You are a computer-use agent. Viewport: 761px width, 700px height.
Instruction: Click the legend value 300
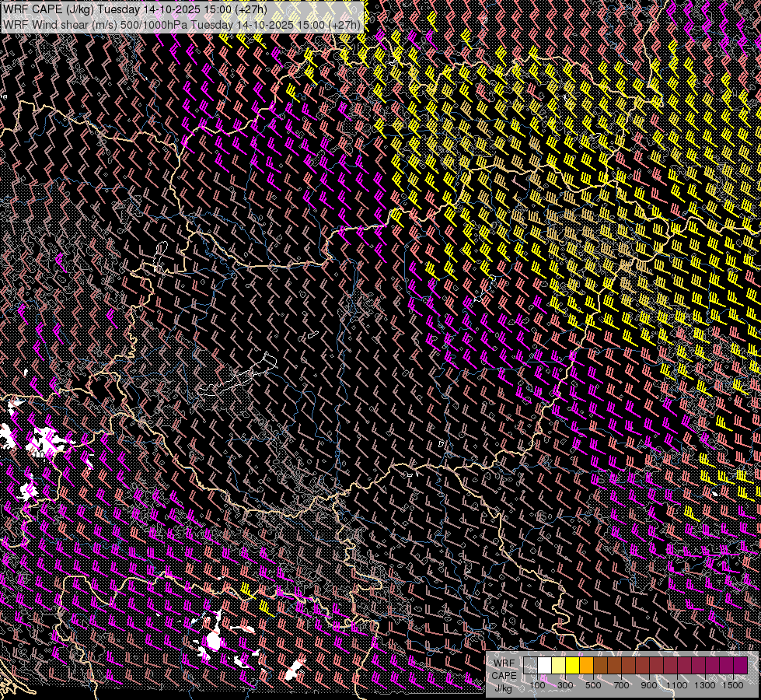coord(565,685)
